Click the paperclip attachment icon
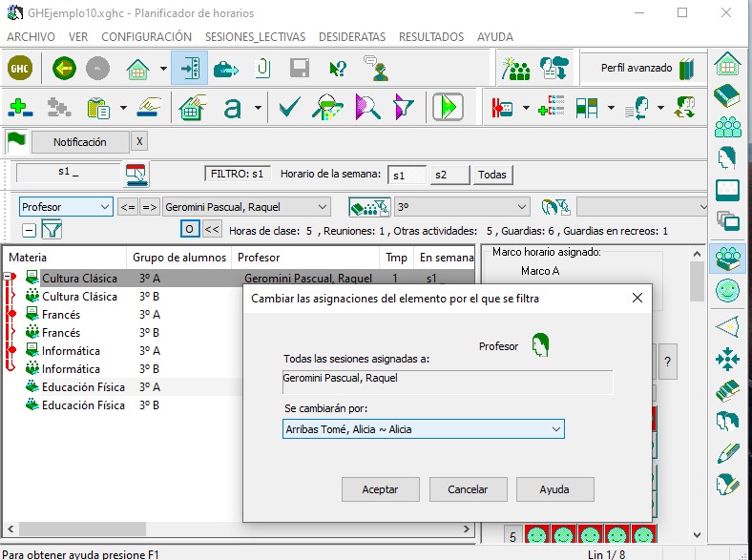The height and width of the screenshot is (560, 752). (x=262, y=69)
